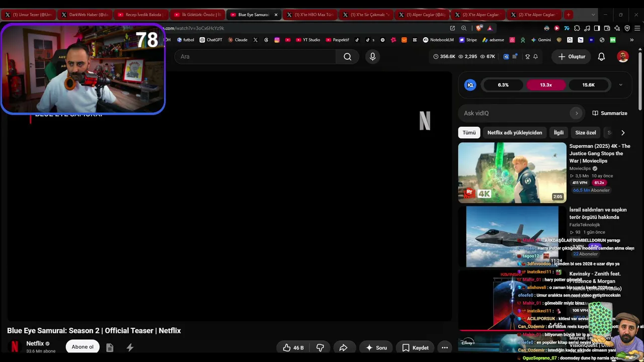The width and height of the screenshot is (644, 362).
Task: Click the vidIQ blue IQ logo
Action: (x=470, y=85)
